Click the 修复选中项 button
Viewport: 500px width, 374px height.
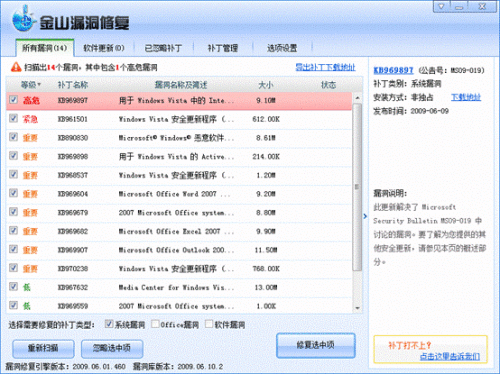point(316,345)
